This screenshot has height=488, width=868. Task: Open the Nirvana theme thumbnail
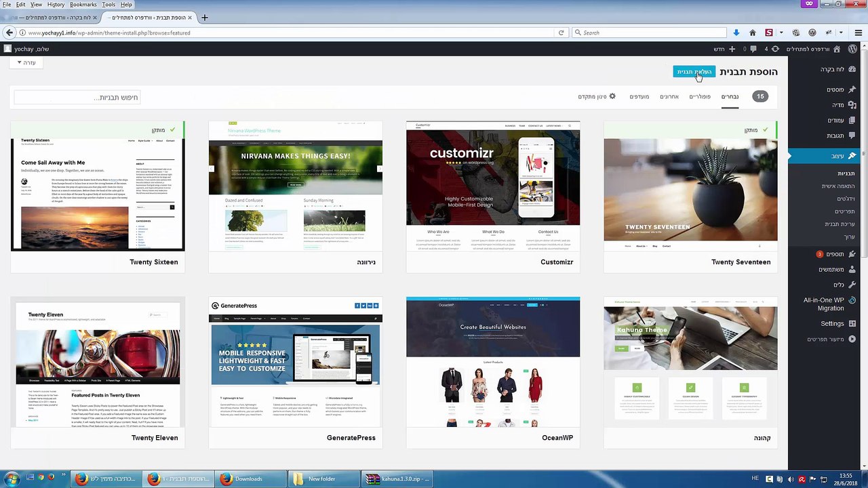coord(296,186)
